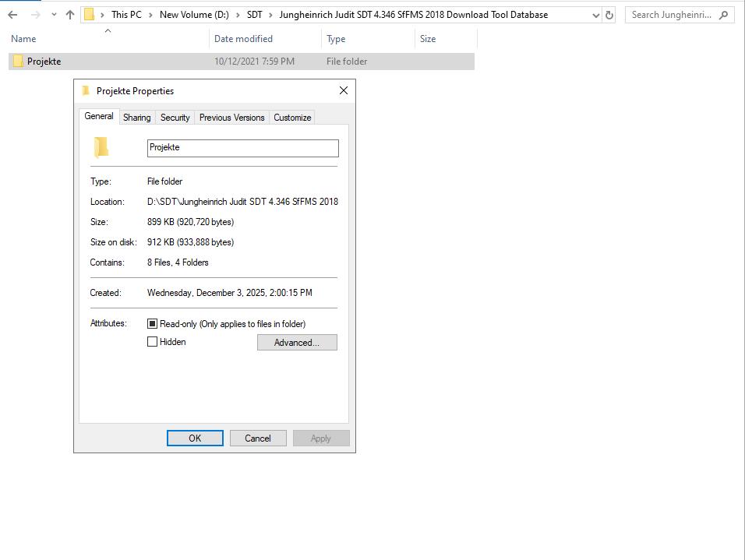Open the Previous Versions tab
The image size is (745, 560).
[231, 117]
